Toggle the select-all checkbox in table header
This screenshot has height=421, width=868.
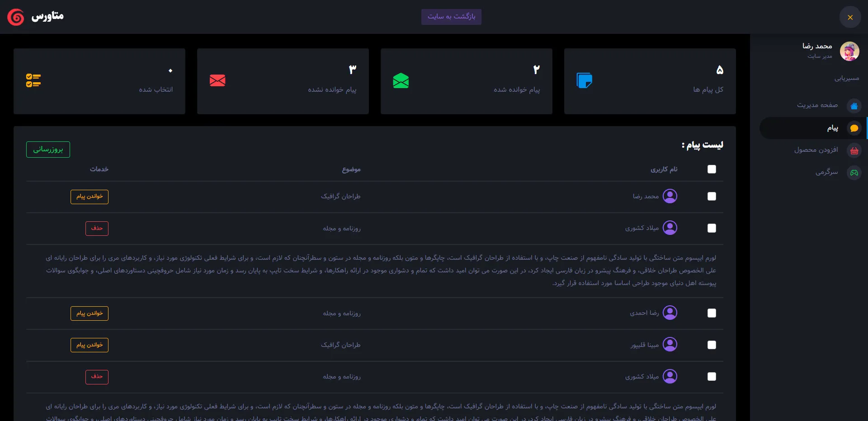coord(712,169)
